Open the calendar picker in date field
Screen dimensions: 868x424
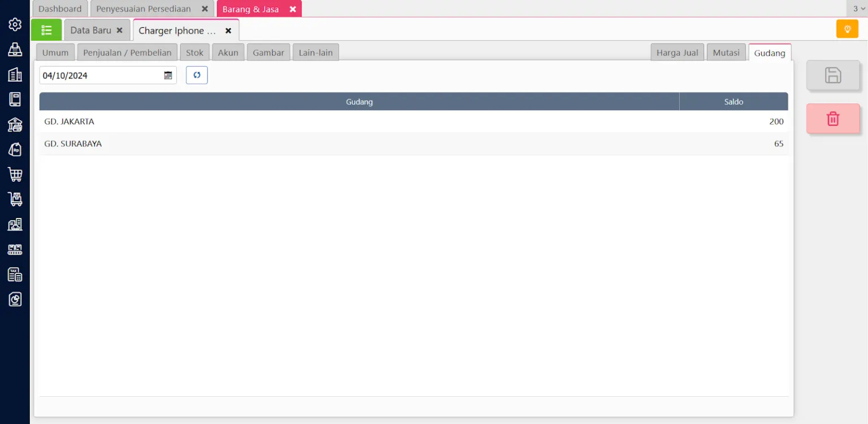coord(168,76)
